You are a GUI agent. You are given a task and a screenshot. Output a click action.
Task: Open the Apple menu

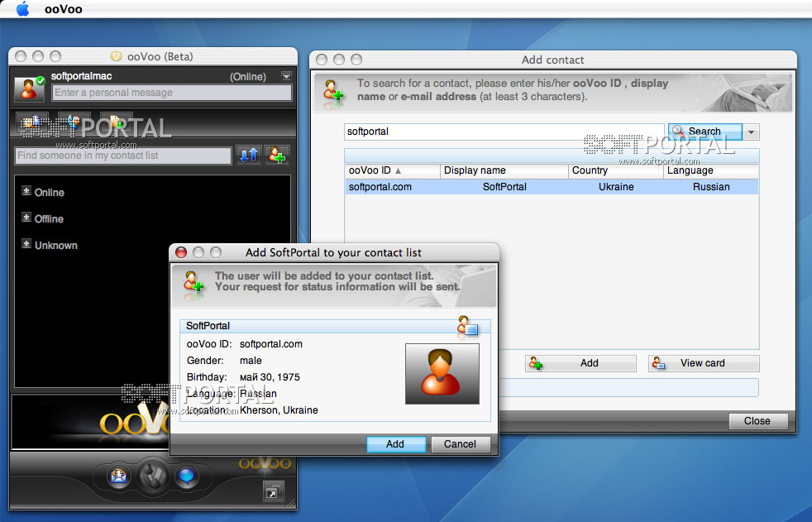click(x=23, y=9)
